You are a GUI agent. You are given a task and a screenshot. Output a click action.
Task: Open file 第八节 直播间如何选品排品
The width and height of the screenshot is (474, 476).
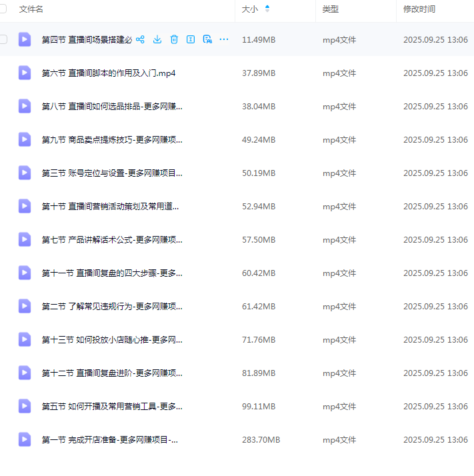(x=112, y=107)
